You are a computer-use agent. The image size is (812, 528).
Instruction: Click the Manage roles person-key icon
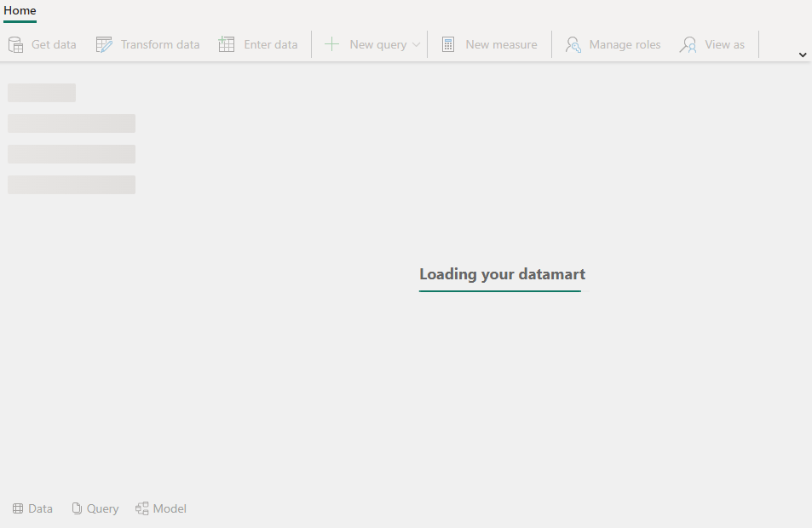(x=573, y=44)
